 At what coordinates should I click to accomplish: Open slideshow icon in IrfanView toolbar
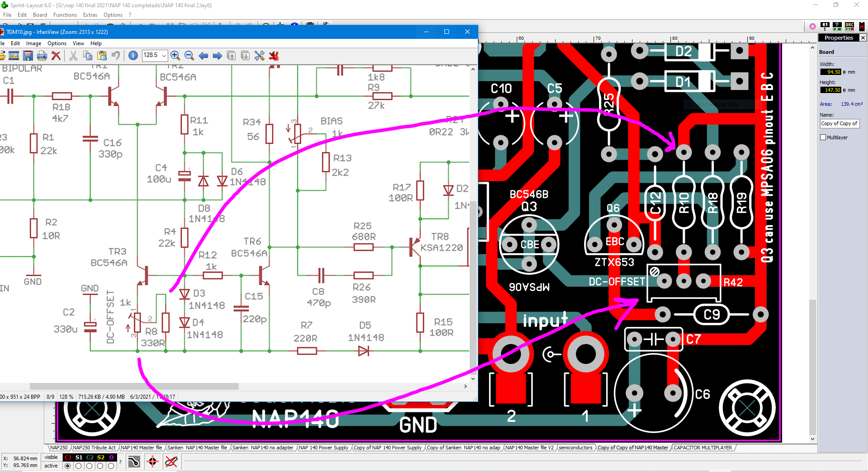point(14,56)
